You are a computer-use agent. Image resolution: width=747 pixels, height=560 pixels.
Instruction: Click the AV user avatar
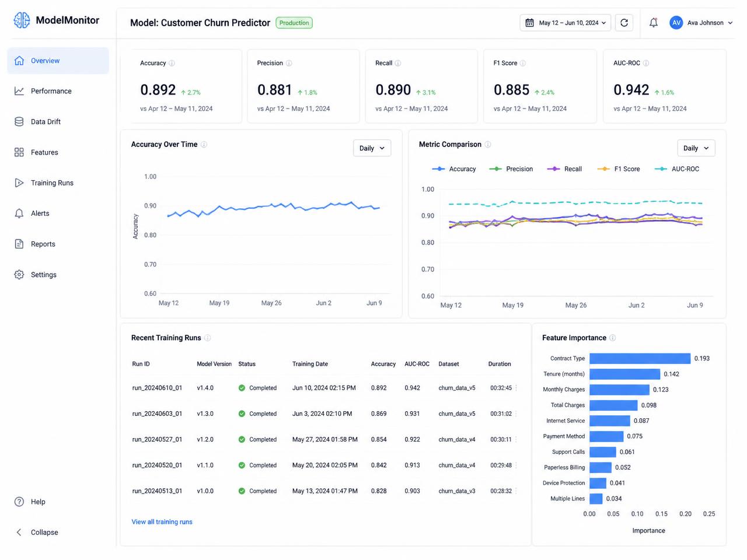(676, 23)
